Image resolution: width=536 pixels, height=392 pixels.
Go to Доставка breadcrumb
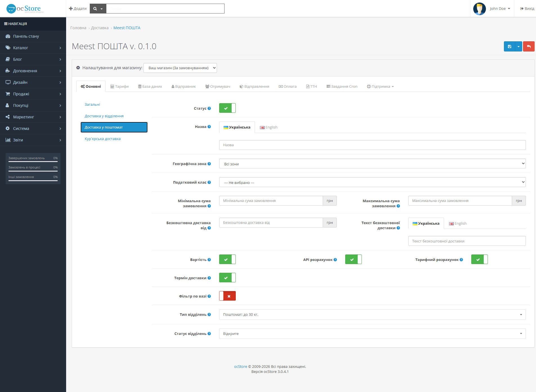100,28
